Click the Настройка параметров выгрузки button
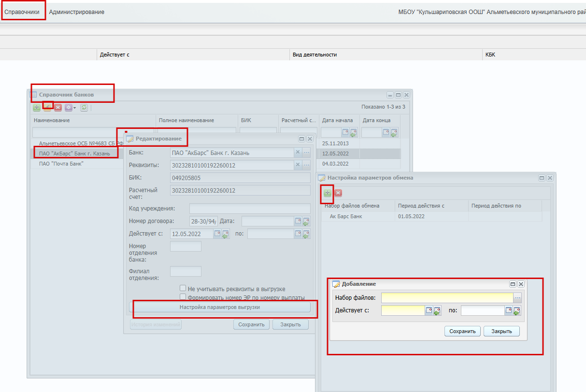Viewport: 586px width, 392px height. click(x=220, y=307)
